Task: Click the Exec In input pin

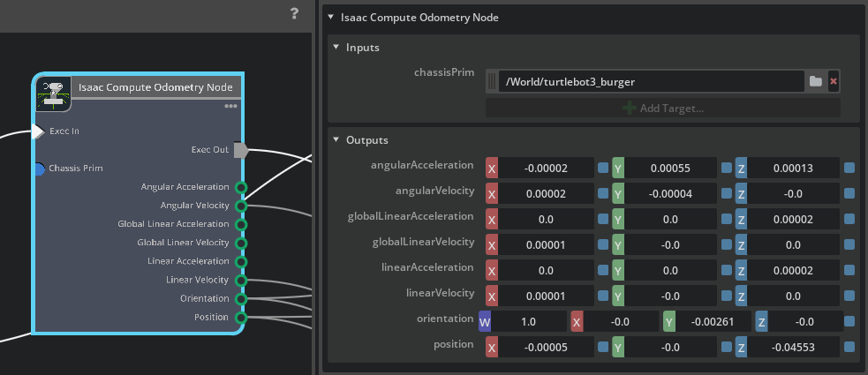Action: 38,131
